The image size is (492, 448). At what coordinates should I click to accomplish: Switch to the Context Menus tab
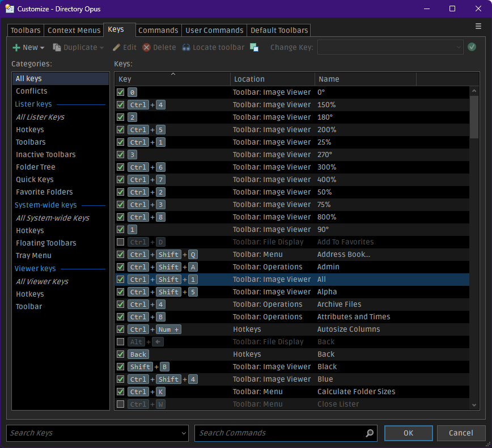click(x=74, y=31)
